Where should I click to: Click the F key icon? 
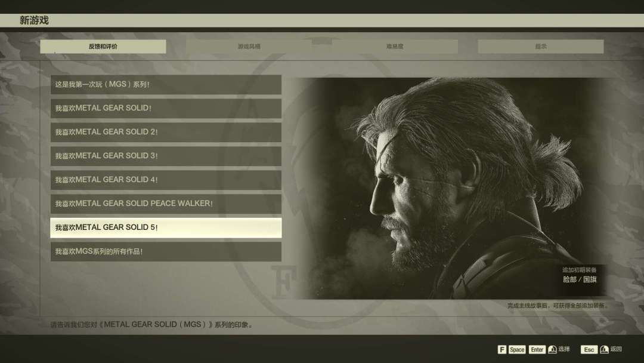pyautogui.click(x=501, y=349)
